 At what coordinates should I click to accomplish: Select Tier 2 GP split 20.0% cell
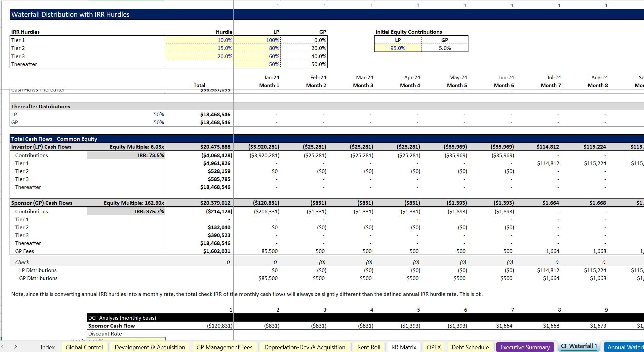tap(304, 48)
